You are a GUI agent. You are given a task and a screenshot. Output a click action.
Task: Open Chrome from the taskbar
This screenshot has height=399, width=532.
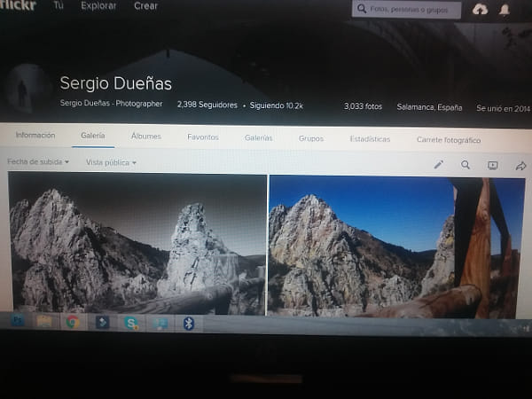pyautogui.click(x=73, y=322)
